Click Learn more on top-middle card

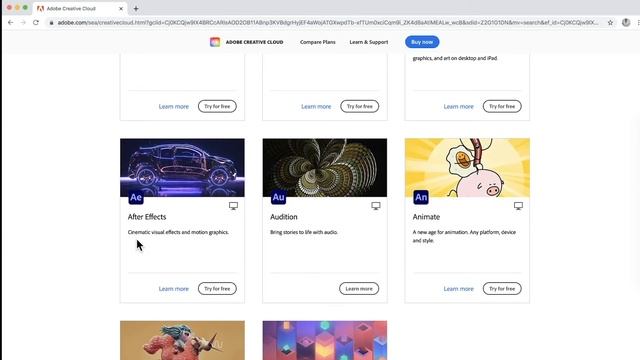316,107
